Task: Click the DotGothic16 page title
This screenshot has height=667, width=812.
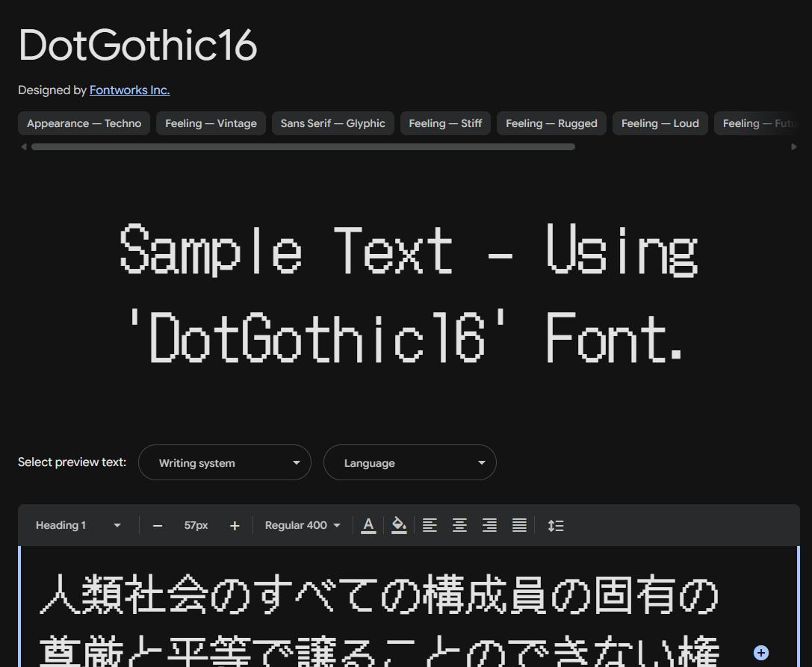Action: (x=137, y=45)
